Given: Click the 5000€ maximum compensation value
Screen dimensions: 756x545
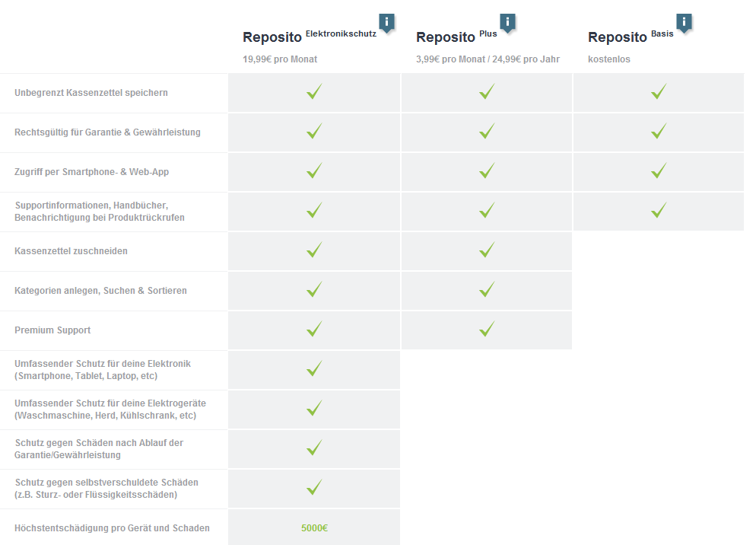Looking at the screenshot, I should point(314,528).
